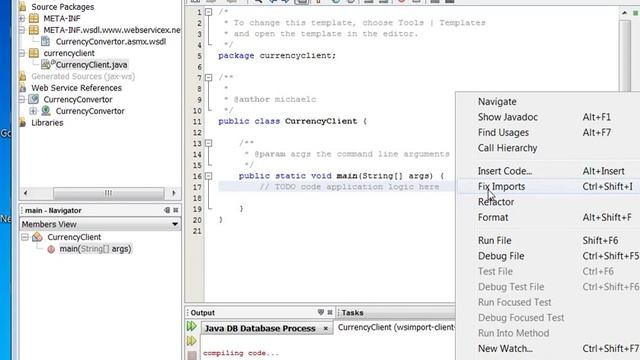Click the CurrencyClient class icon in Navigator
This screenshot has width=640, height=360.
[38, 237]
